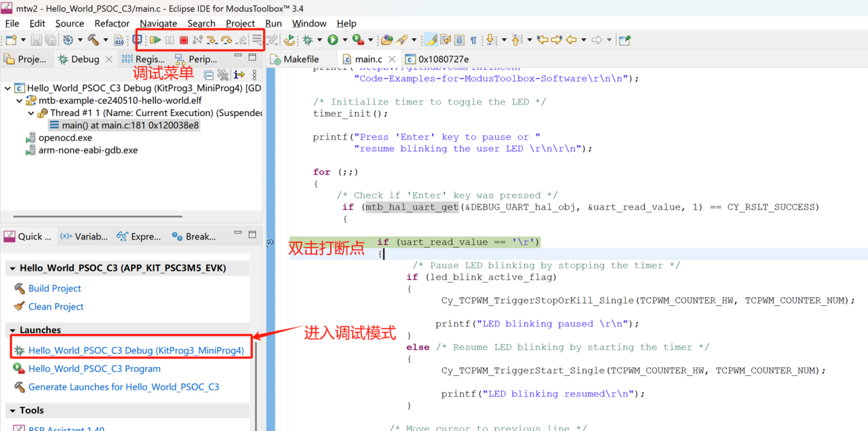
Task: Click the Build hammer icon in toolbar
Action: (x=93, y=40)
